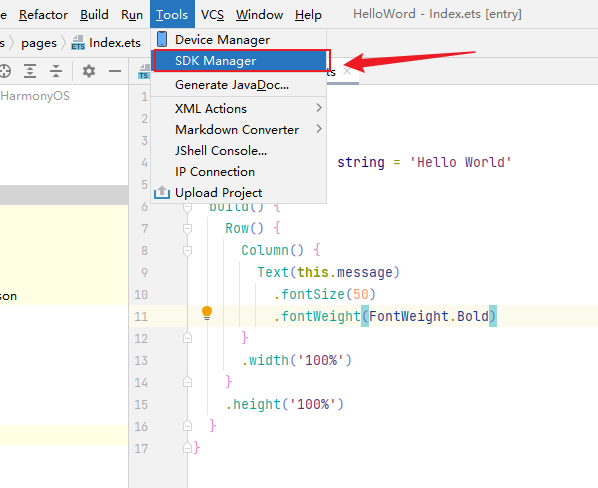Click the Collapse All toolbar icon
The width and height of the screenshot is (598, 488).
click(x=56, y=71)
